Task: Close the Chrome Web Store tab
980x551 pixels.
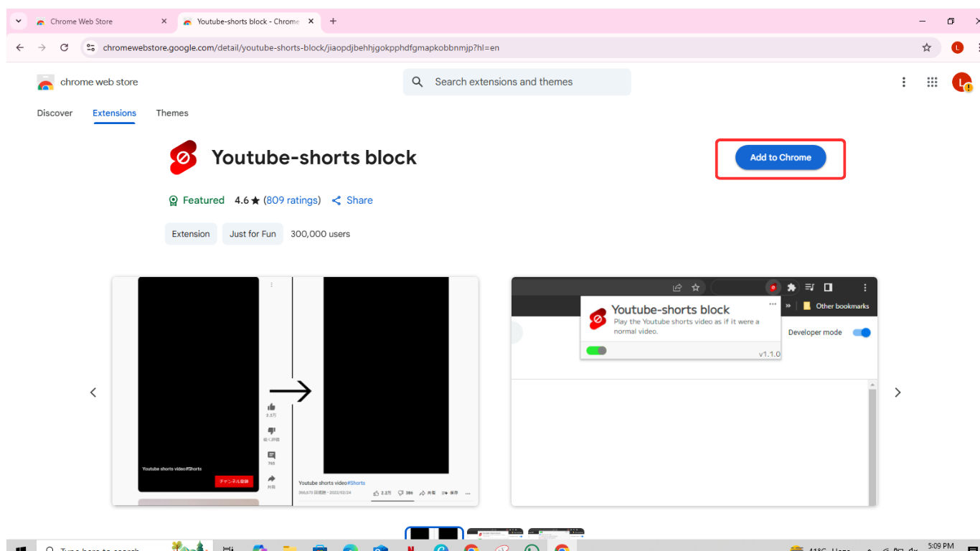Action: click(x=164, y=22)
